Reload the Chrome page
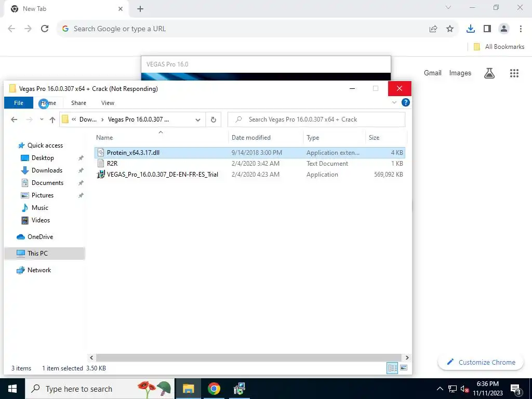Viewport: 532px width, 399px height. click(45, 29)
